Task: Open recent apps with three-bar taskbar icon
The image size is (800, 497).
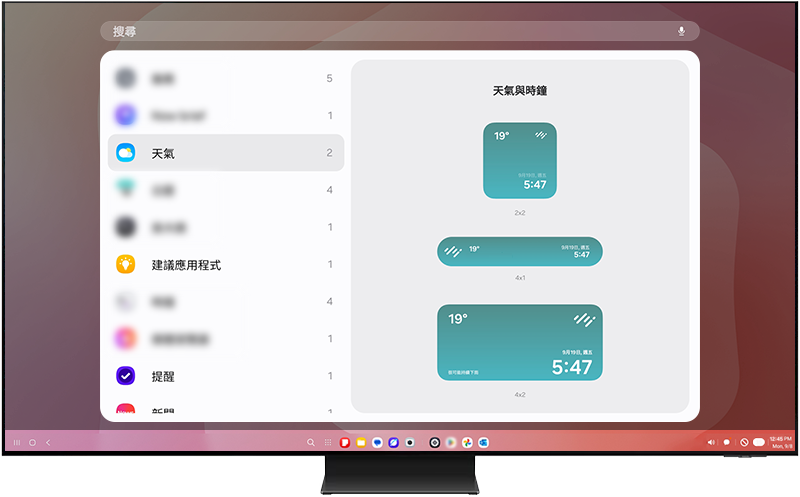Action: point(17,442)
